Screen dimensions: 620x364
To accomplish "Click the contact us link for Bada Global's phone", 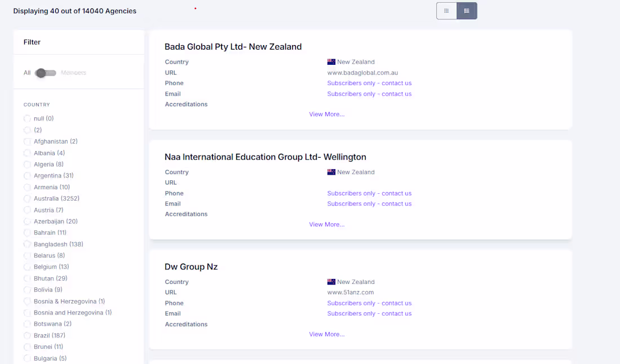I will pos(369,83).
